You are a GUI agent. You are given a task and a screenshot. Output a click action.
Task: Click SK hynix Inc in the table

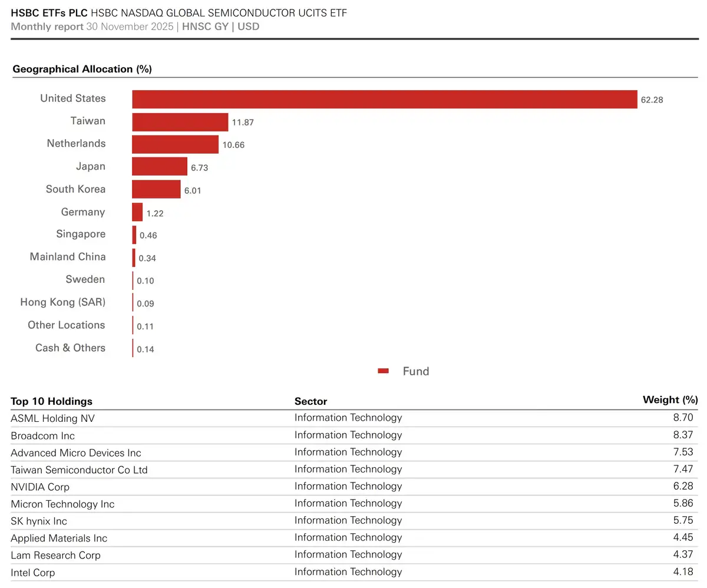[39, 521]
